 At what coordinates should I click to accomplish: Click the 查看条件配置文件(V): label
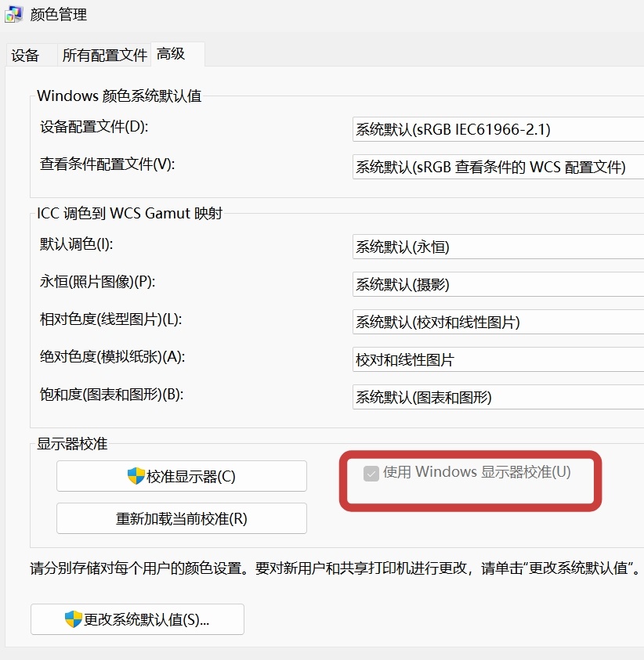coord(107,164)
